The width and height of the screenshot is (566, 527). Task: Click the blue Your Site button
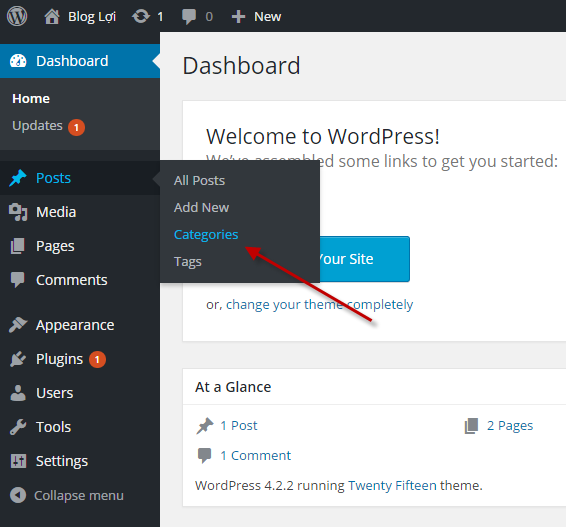point(365,259)
